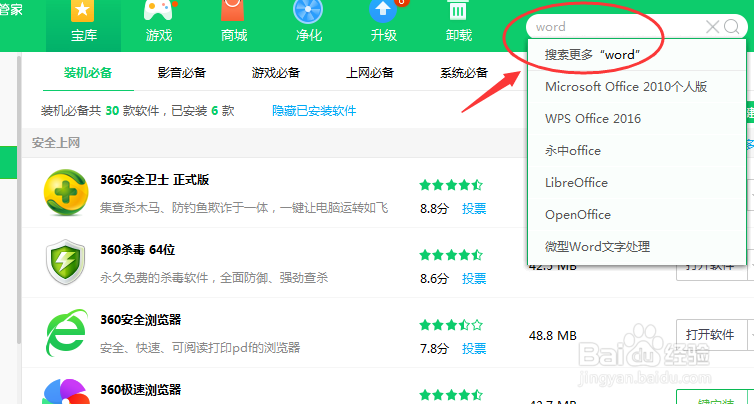Viewport: 754px width, 404px height.
Task: Select Microsoft Office 2010个人版 suggestion
Action: pos(637,87)
